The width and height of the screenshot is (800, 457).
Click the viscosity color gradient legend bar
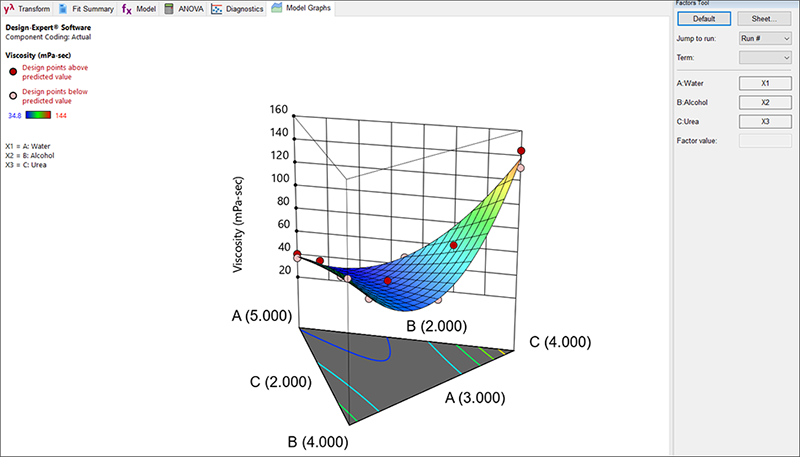37,116
